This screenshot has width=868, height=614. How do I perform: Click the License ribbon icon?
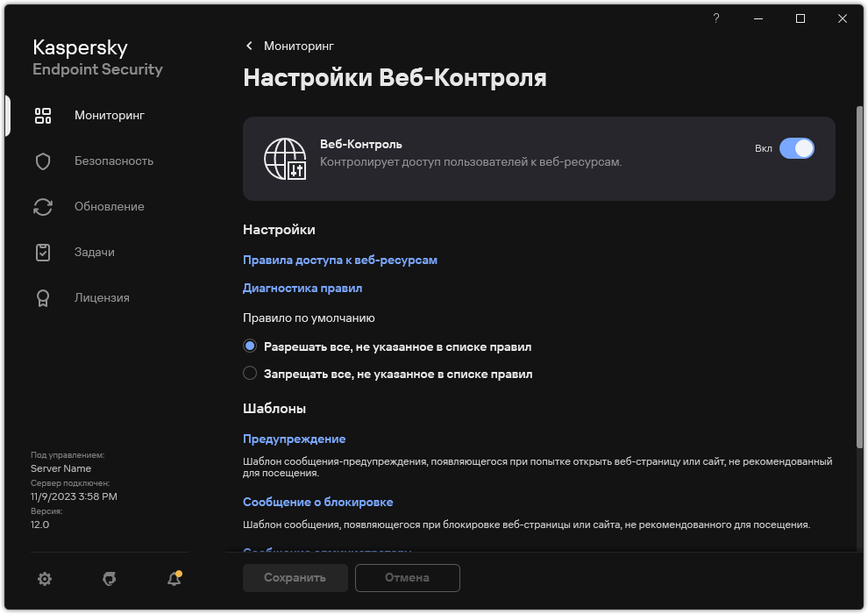point(43,298)
